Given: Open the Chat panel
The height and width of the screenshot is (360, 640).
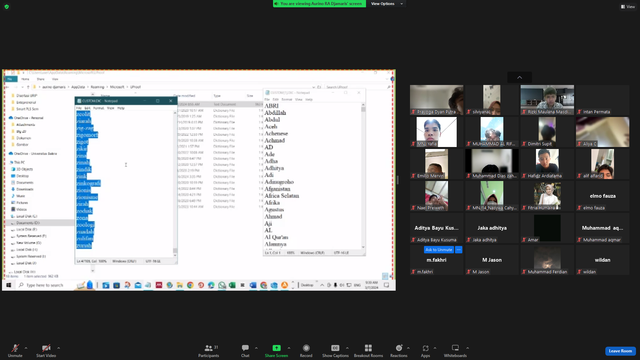Looking at the screenshot, I should 245,350.
